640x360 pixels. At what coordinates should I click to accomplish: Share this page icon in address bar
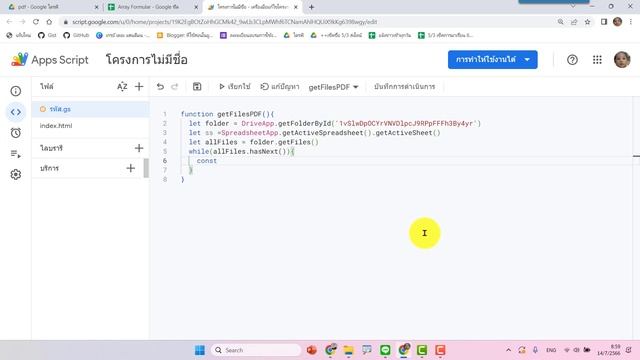[574, 22]
